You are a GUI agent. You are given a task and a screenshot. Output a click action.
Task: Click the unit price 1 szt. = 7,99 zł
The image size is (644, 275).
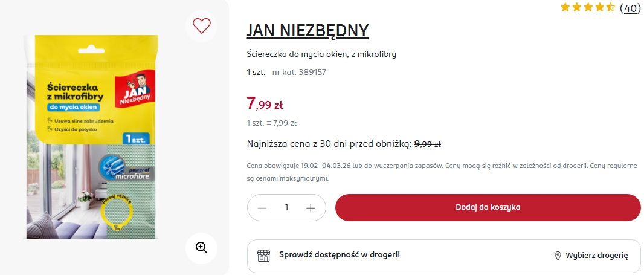point(271,123)
